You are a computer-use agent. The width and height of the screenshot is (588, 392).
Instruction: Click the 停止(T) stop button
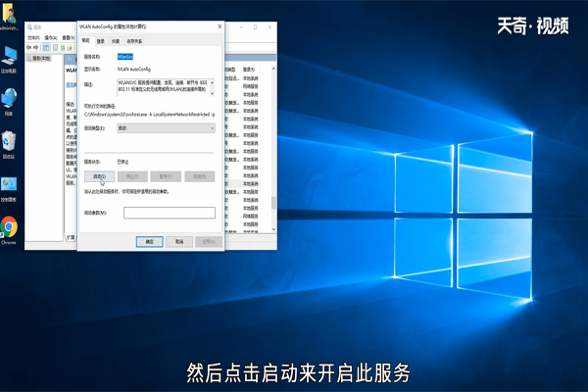point(132,176)
